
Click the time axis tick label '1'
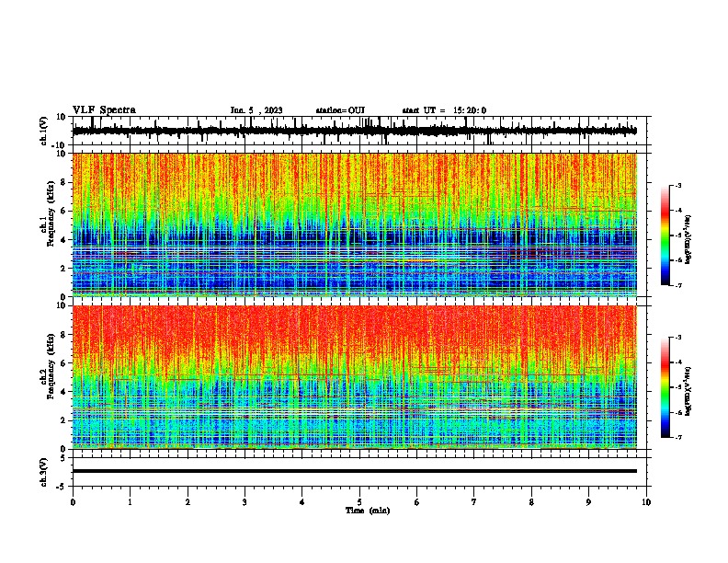tap(130, 502)
